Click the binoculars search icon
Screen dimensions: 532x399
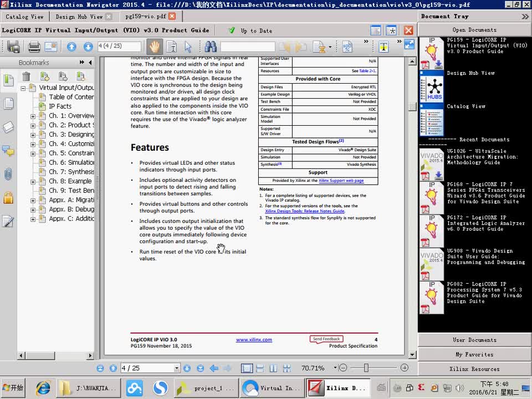tap(211, 47)
